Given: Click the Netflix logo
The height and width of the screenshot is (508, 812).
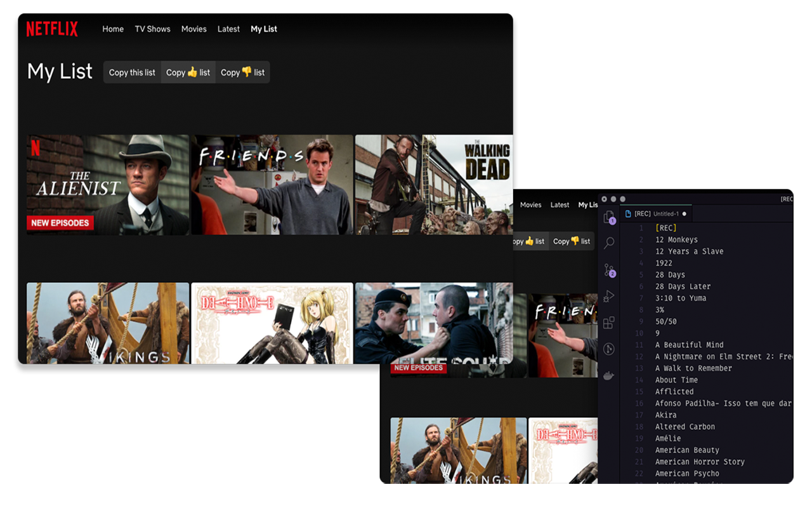Looking at the screenshot, I should point(52,29).
